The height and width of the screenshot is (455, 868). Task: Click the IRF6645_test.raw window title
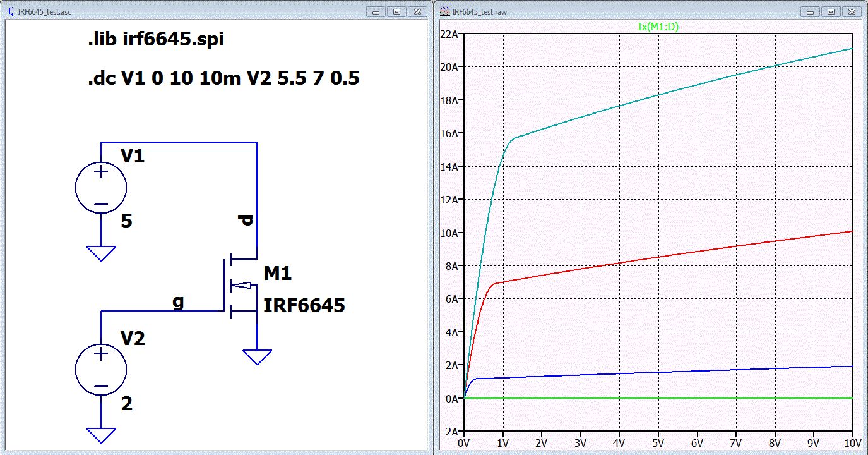(480, 11)
